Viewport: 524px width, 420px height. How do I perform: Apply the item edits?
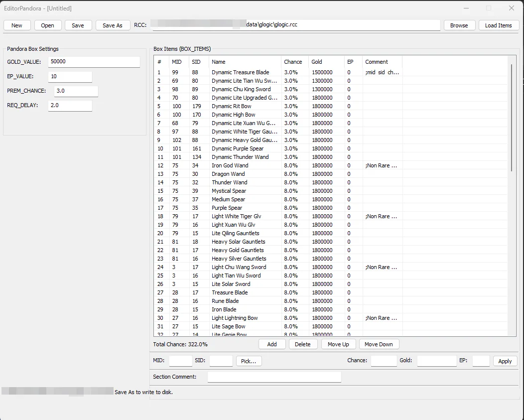click(x=505, y=361)
